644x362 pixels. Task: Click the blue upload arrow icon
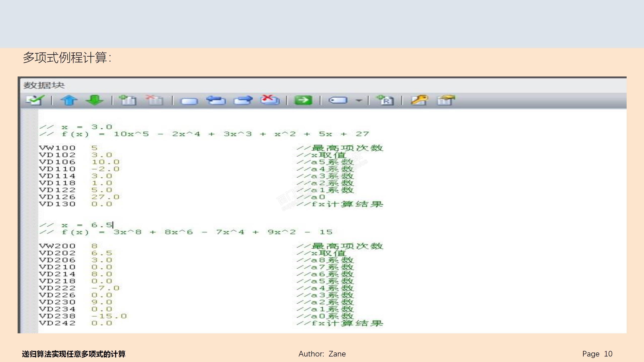click(69, 100)
